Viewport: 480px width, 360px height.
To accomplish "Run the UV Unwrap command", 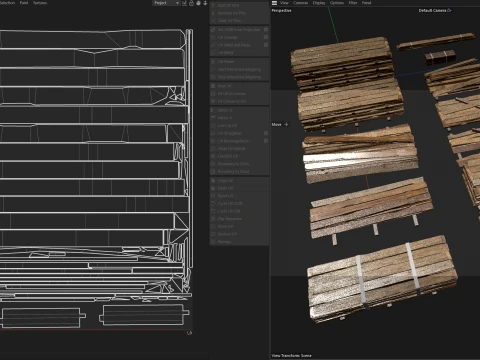I will (237, 37).
